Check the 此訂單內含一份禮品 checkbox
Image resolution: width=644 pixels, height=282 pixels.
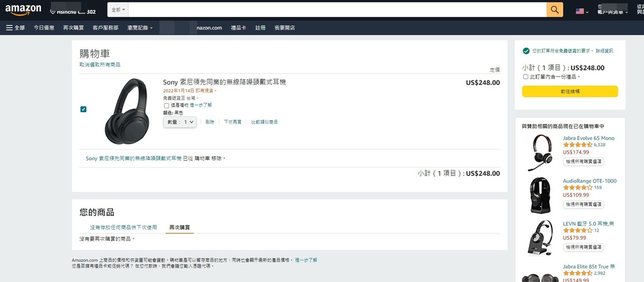point(525,76)
